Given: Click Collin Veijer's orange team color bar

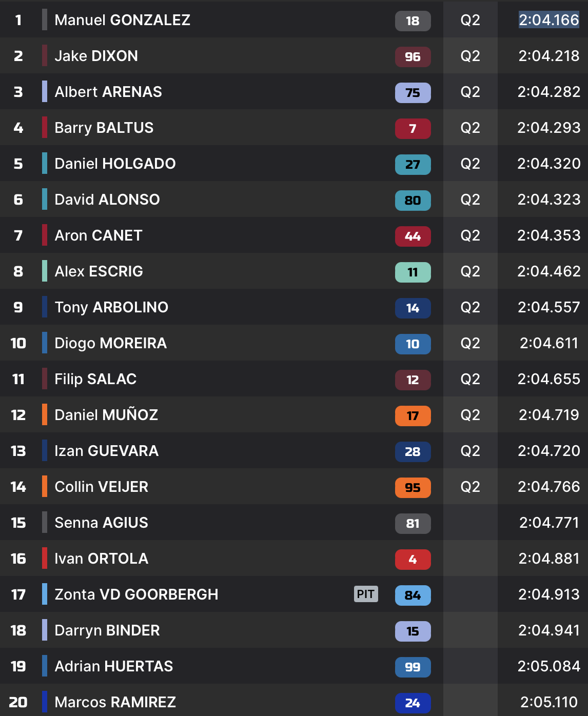Looking at the screenshot, I should [45, 487].
